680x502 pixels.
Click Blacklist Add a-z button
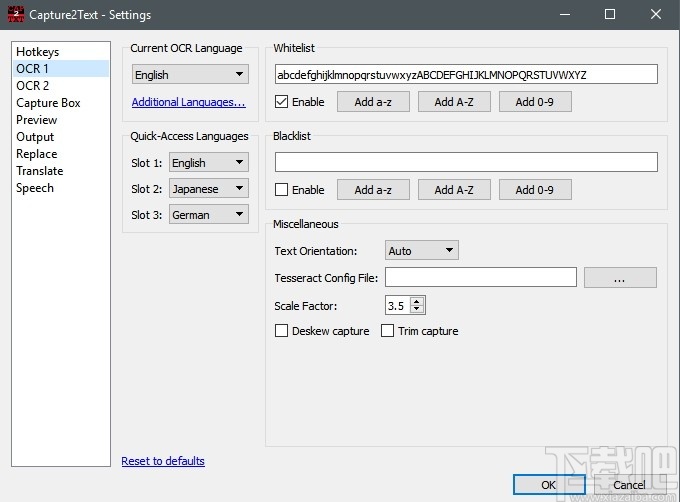[x=373, y=189]
